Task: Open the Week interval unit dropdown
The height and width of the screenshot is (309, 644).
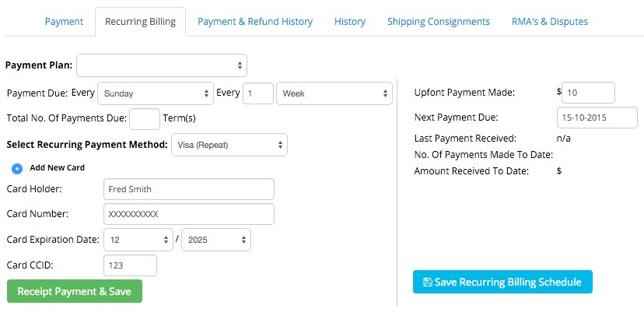Action: pyautogui.click(x=334, y=93)
